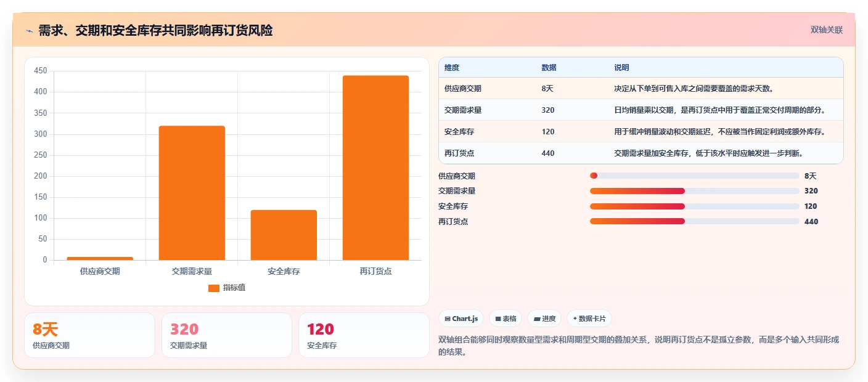Screen dimensions: 868x382
Task: Click the 进度 chip
Action: [x=544, y=319]
